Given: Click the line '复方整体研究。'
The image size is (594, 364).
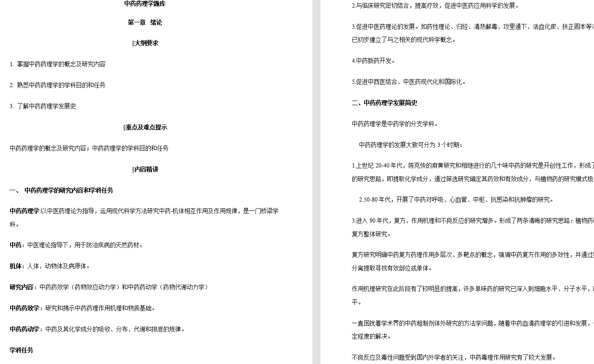Looking at the screenshot, I should click(371, 234).
